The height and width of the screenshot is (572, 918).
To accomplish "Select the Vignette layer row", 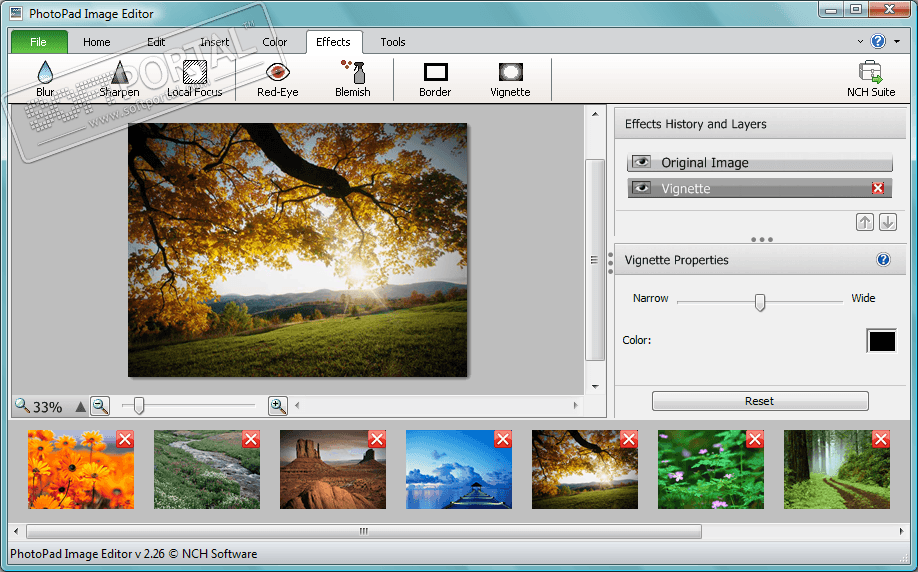I will tap(760, 188).
